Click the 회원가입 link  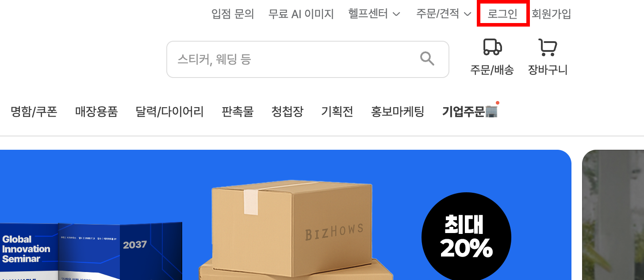552,14
